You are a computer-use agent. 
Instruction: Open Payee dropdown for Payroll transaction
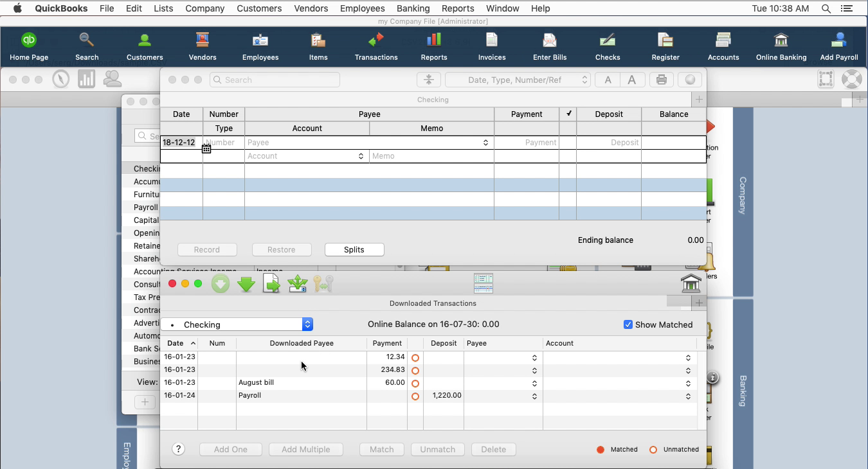click(x=534, y=396)
